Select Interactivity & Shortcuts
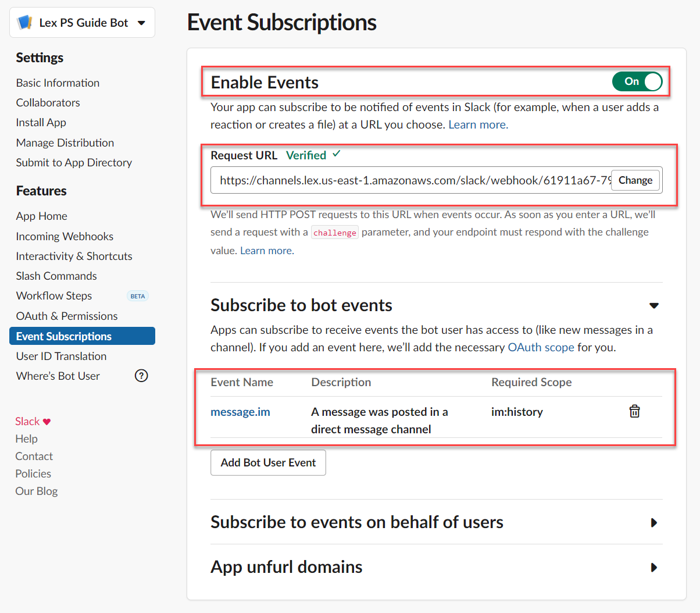Viewport: 700px width, 613px height. coord(74,256)
